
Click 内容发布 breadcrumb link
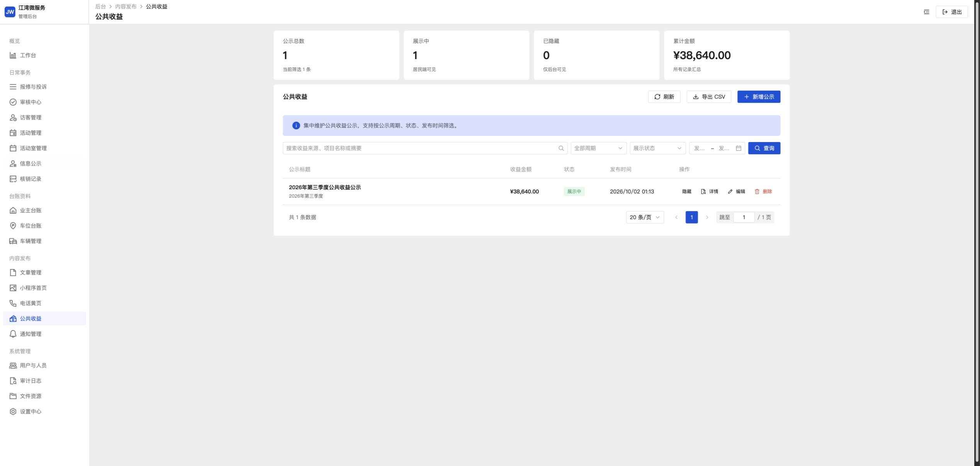click(126, 7)
